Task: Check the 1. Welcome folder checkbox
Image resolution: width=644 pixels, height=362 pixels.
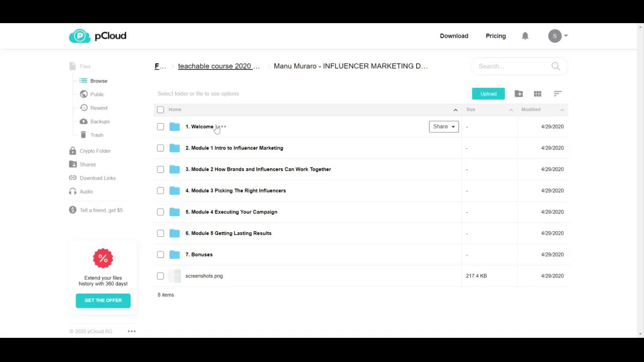Action: point(160,127)
